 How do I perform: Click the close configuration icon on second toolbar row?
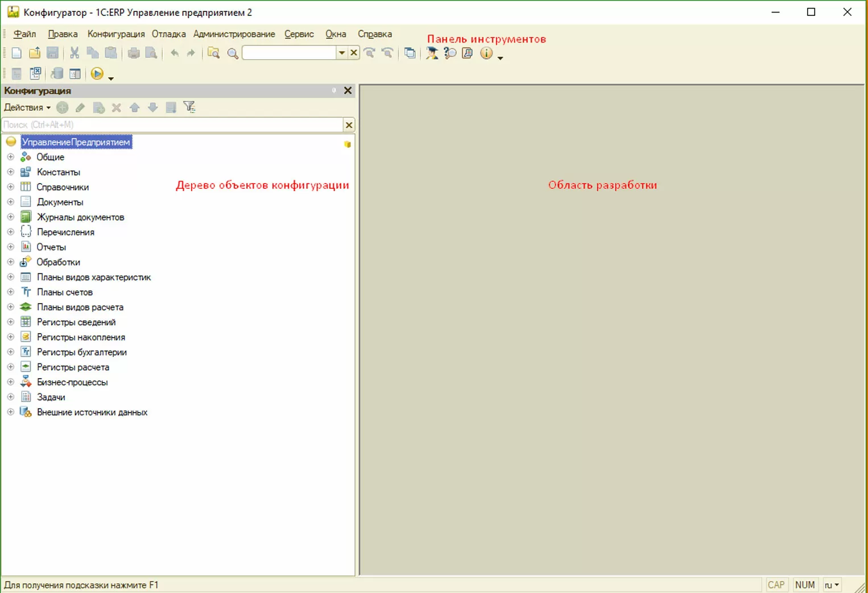[35, 74]
